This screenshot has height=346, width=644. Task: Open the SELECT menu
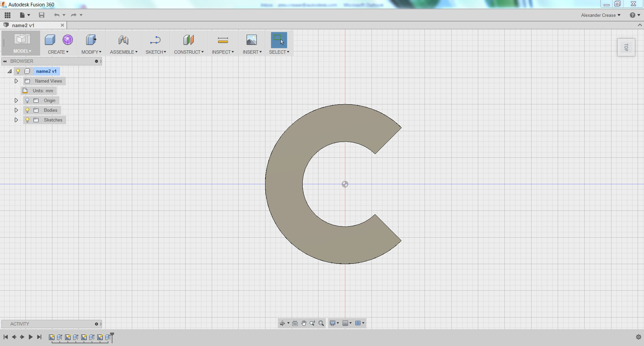[279, 52]
